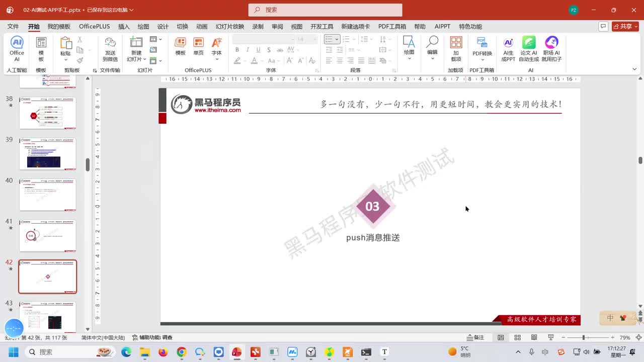This screenshot has height=362, width=644.
Task: Open the 绘图 drawing tools
Action: pos(409,48)
